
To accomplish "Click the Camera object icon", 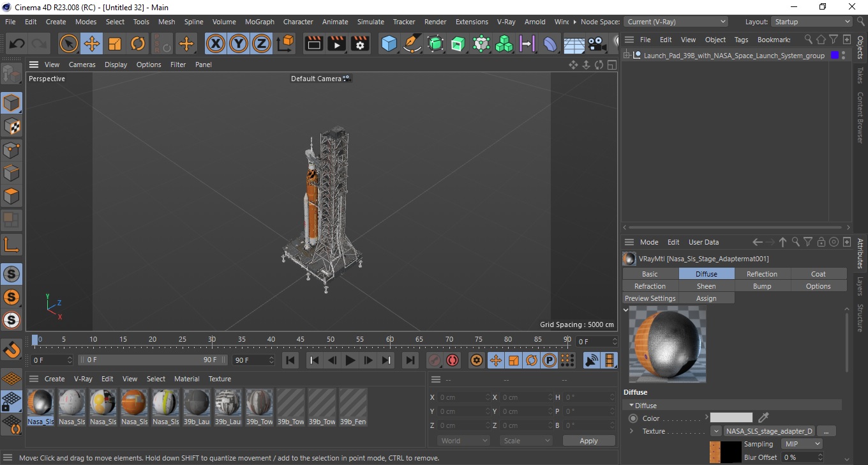I will 597,44.
